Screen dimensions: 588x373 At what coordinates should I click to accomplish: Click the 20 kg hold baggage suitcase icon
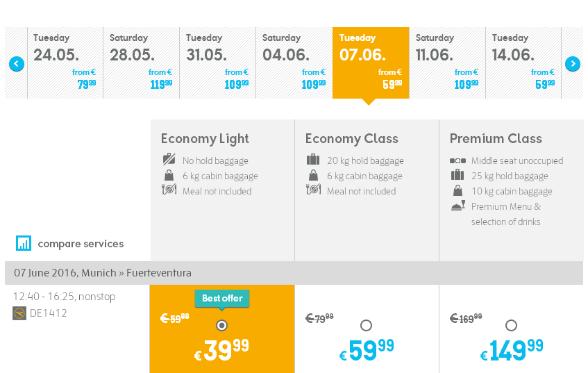(313, 160)
